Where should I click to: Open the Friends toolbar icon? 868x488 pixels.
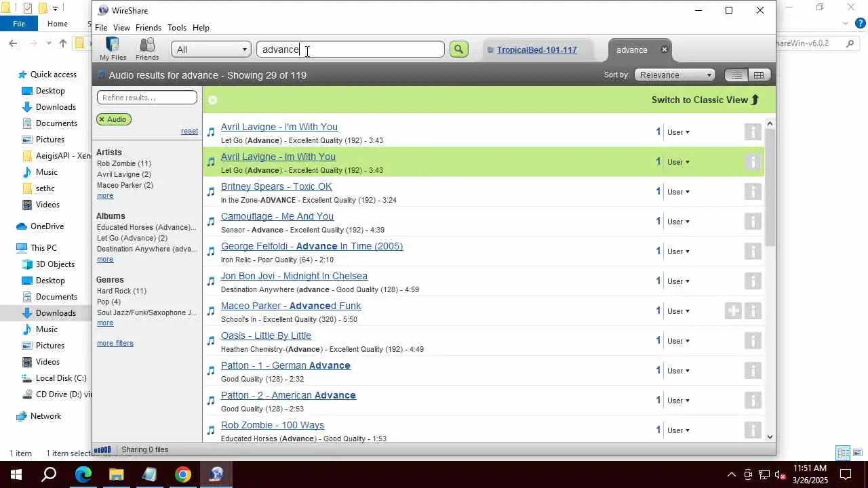click(147, 49)
